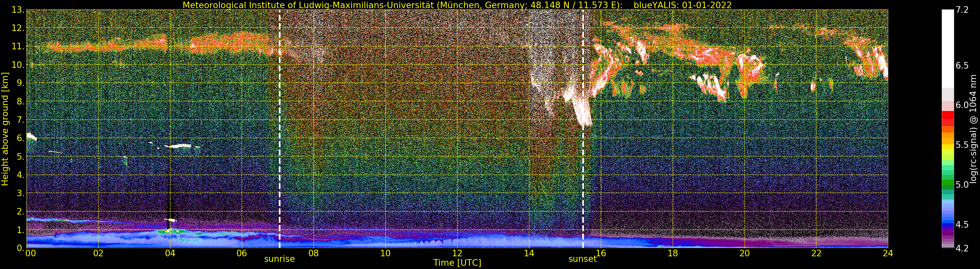Click the '12' time tick label
The height and width of the screenshot is (269, 980).
click(x=457, y=253)
